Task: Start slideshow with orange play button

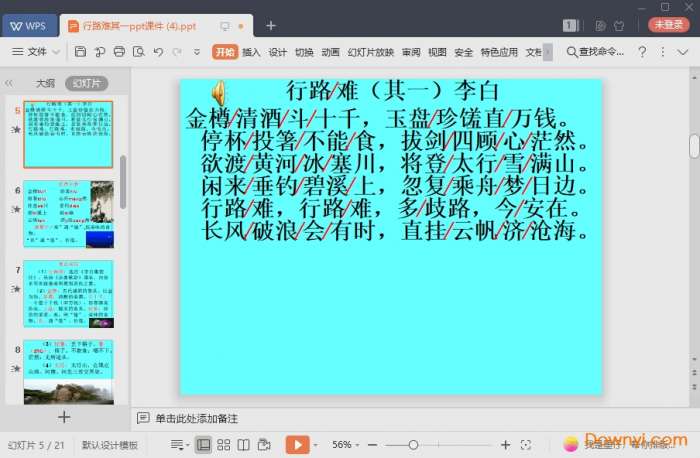Action: [x=297, y=444]
